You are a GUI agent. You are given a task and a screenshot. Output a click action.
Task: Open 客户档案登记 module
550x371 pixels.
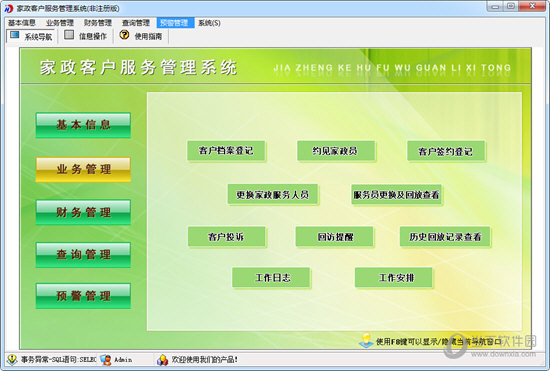pos(226,151)
